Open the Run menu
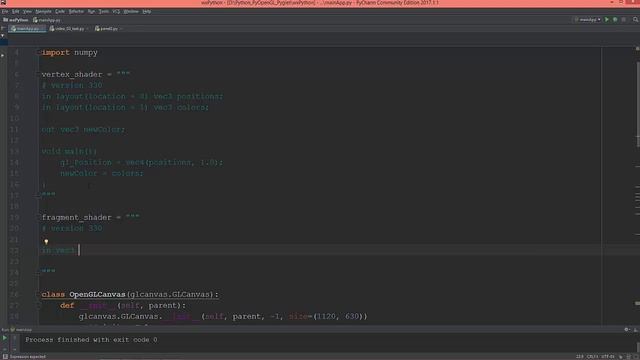This screenshot has width=640, height=360. (x=91, y=11)
